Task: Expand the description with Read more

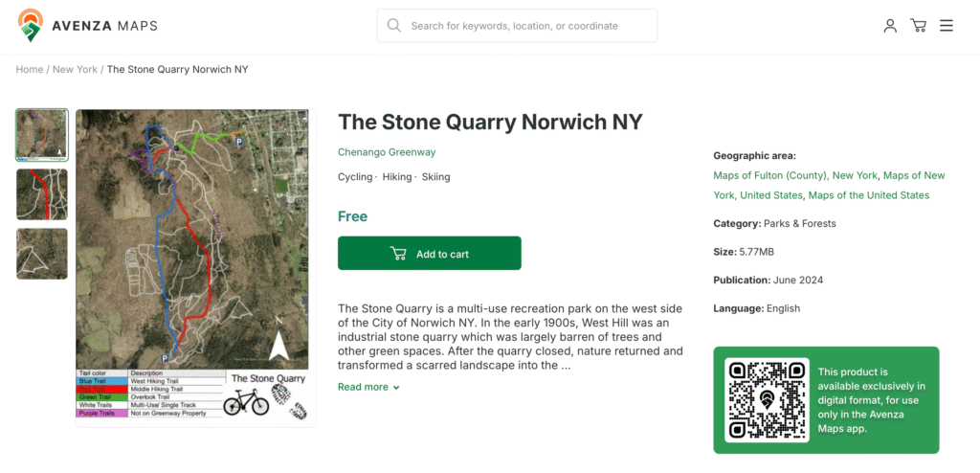Action: (x=368, y=387)
